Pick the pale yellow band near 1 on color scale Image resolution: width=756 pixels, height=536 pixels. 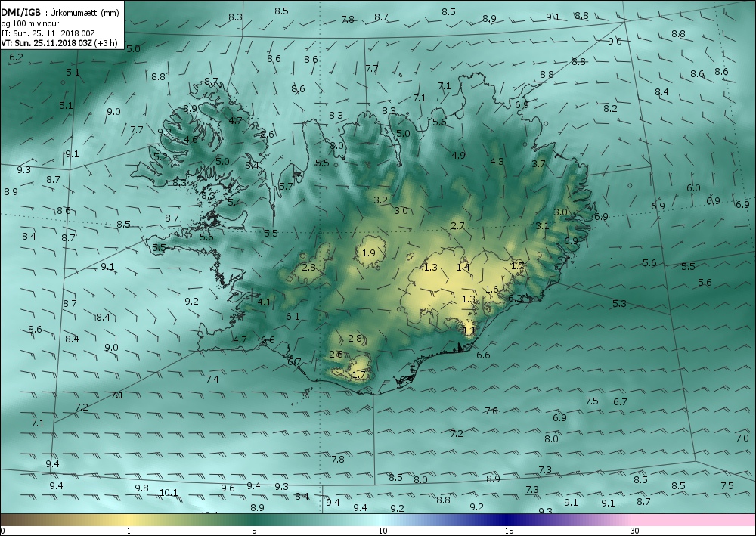(129, 520)
